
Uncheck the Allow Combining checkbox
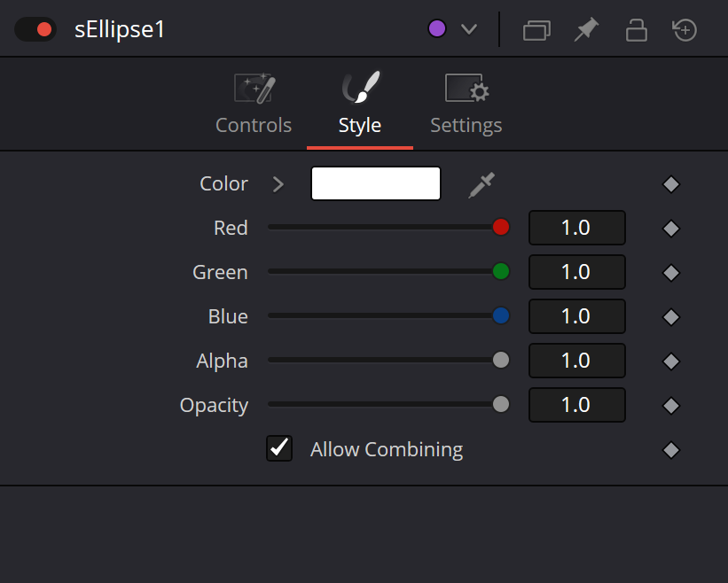279,448
